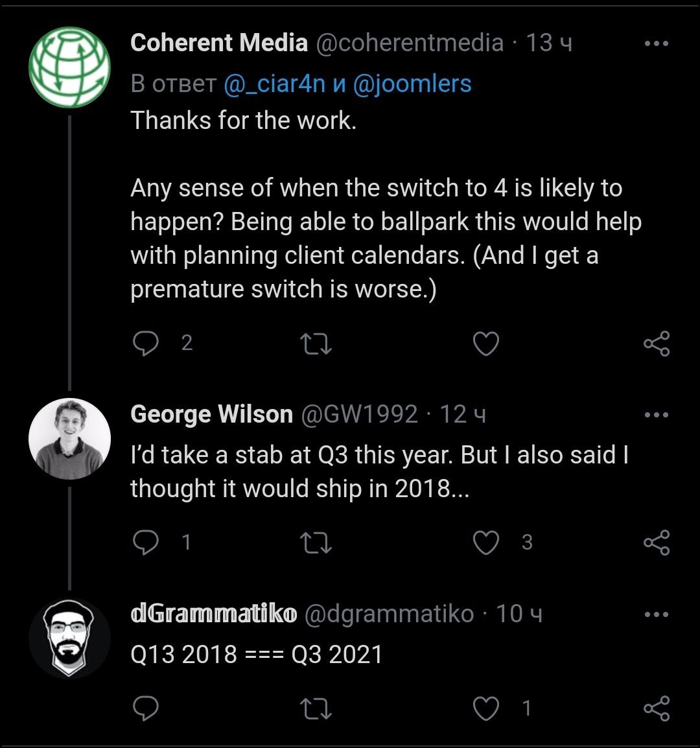Reply to George Wilson's tweet
Screen dimensions: 700x748
coord(145,543)
